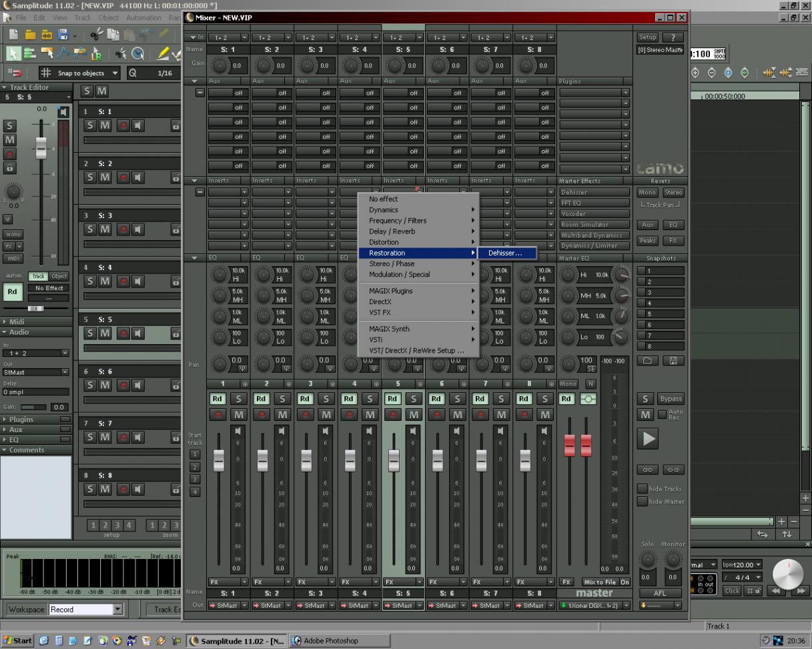Select the yellow pencil draw tool

click(163, 54)
